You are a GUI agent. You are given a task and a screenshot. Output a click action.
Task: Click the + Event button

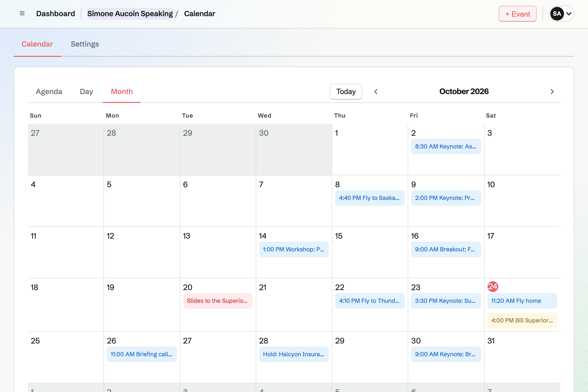(517, 14)
